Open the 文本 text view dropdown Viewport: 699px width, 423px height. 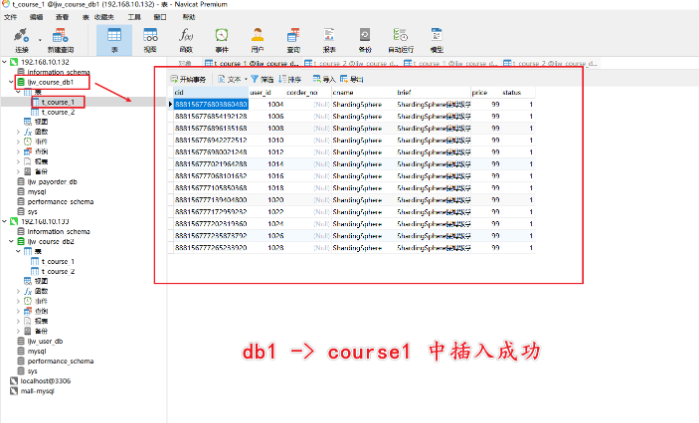pyautogui.click(x=232, y=79)
